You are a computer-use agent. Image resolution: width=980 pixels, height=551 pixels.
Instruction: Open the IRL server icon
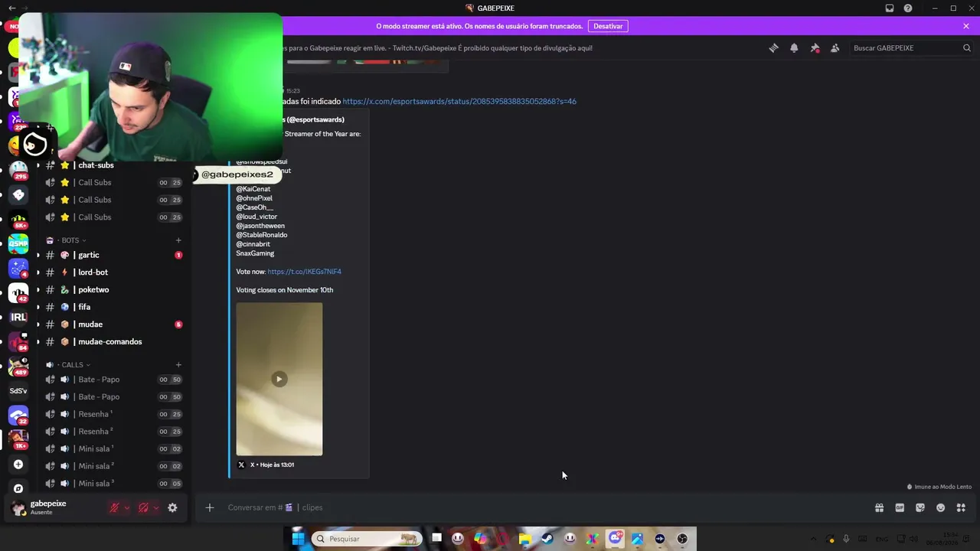click(18, 317)
